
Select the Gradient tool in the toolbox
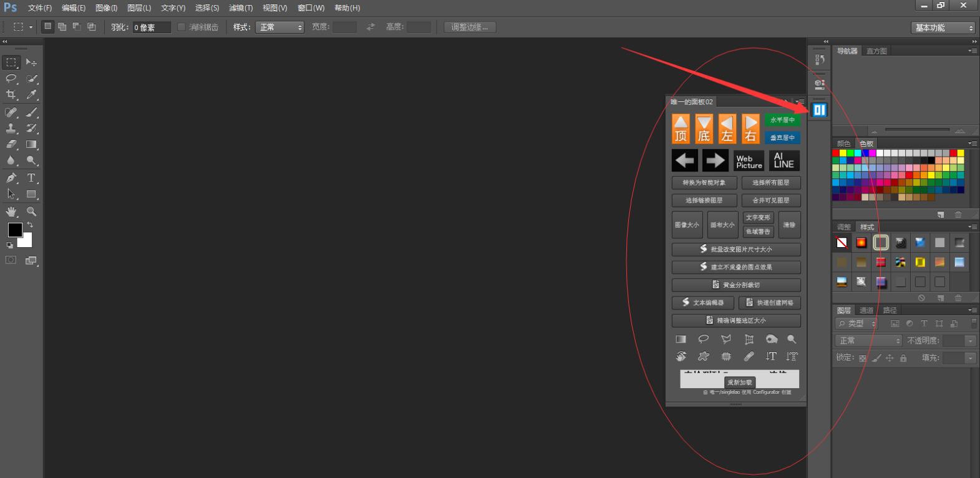(31, 144)
